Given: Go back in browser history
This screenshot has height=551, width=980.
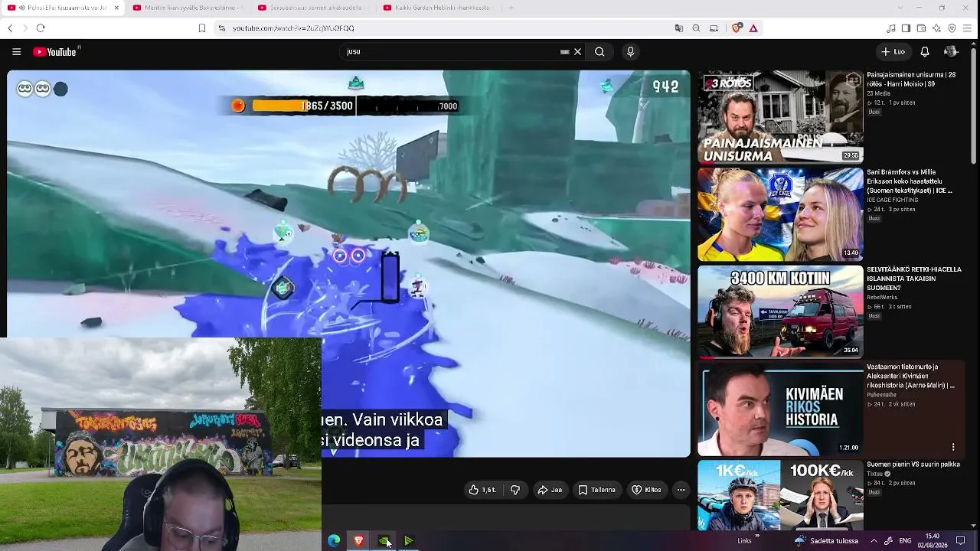Looking at the screenshot, I should 10,28.
